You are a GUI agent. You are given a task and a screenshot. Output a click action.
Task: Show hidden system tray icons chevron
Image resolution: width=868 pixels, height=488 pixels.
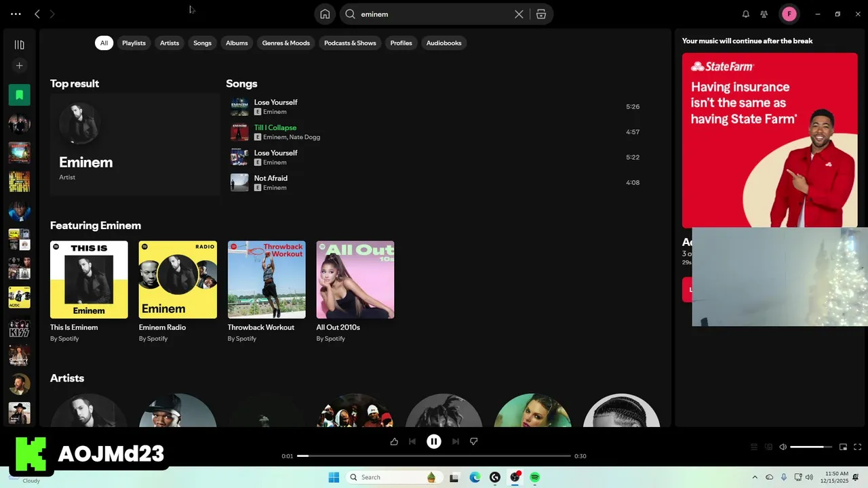pos(755,477)
